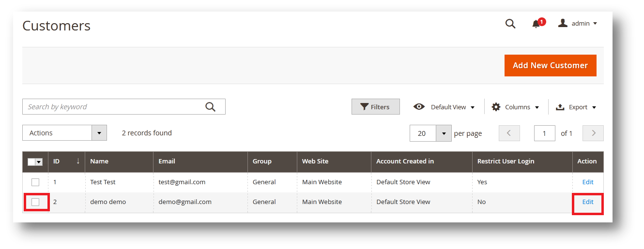Go to next page arrow
This screenshot has width=644, height=249.
click(x=593, y=133)
